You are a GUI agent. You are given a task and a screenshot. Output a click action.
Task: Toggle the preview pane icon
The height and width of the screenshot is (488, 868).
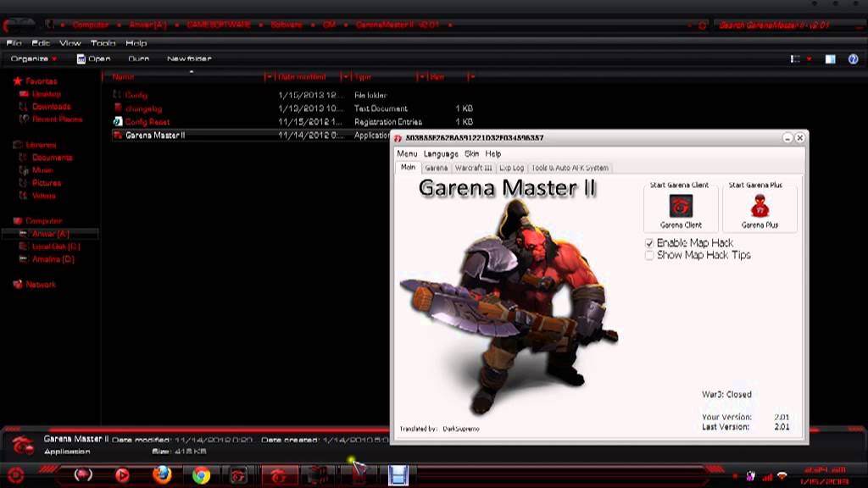(831, 59)
